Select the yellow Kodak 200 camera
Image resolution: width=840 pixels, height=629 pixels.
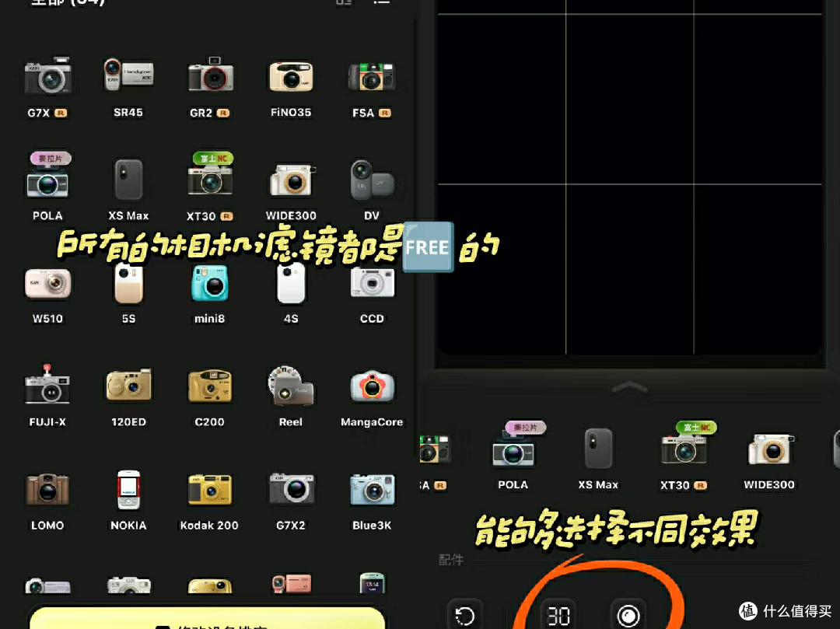click(209, 500)
